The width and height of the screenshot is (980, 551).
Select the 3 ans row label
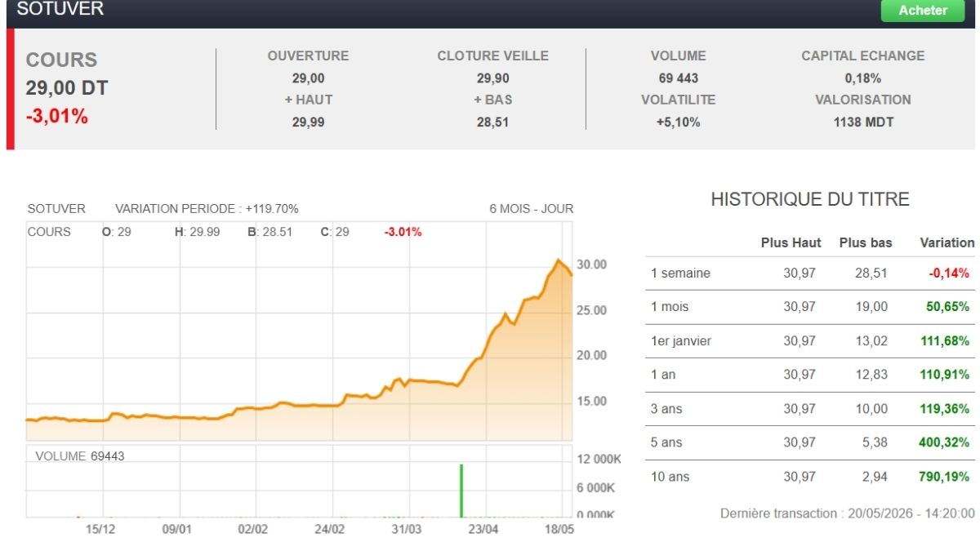click(x=666, y=409)
